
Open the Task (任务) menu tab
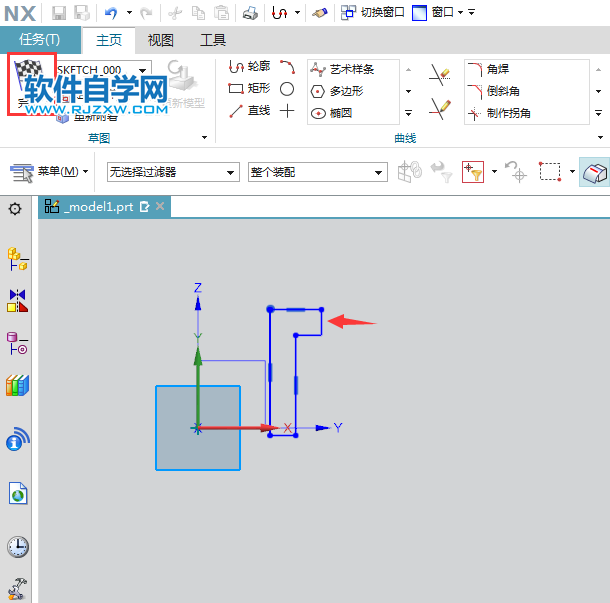[40, 40]
